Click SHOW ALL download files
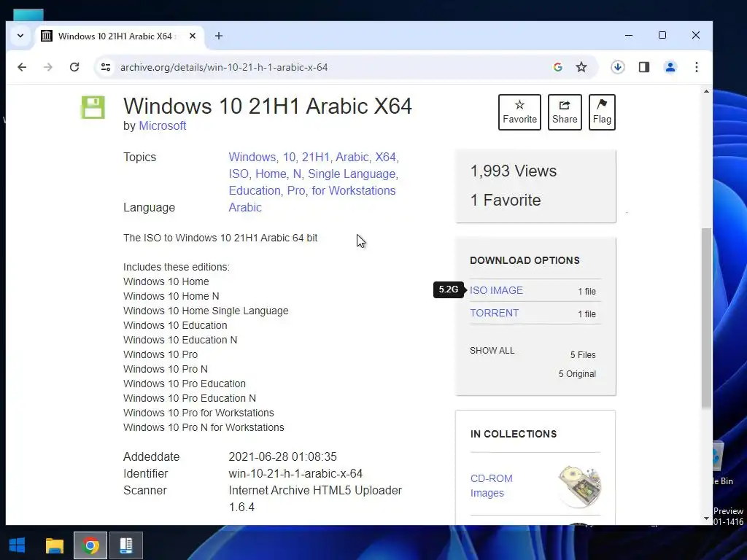The image size is (747, 560). click(x=492, y=351)
